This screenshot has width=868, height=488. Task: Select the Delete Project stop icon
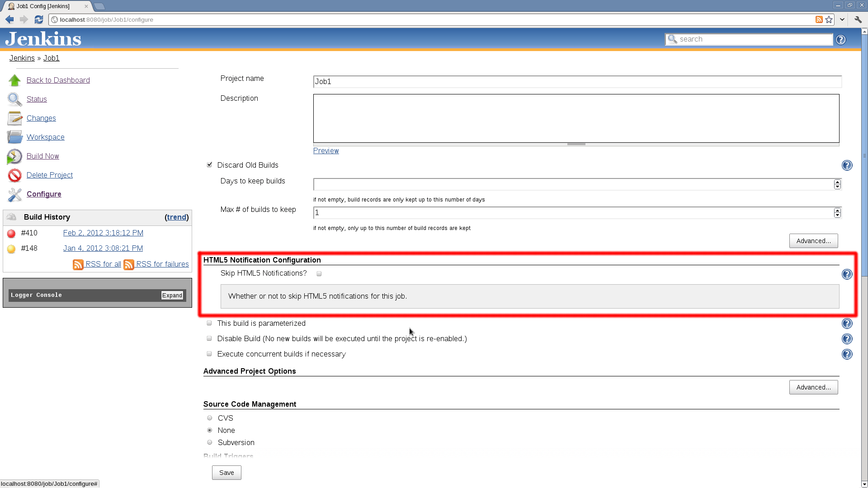click(x=14, y=175)
